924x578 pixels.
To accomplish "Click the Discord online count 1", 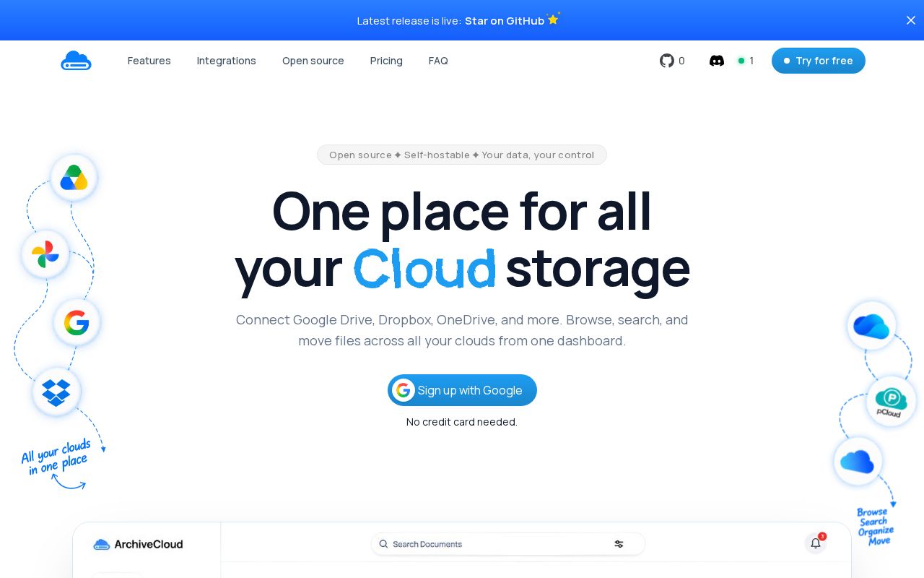I will [x=746, y=61].
